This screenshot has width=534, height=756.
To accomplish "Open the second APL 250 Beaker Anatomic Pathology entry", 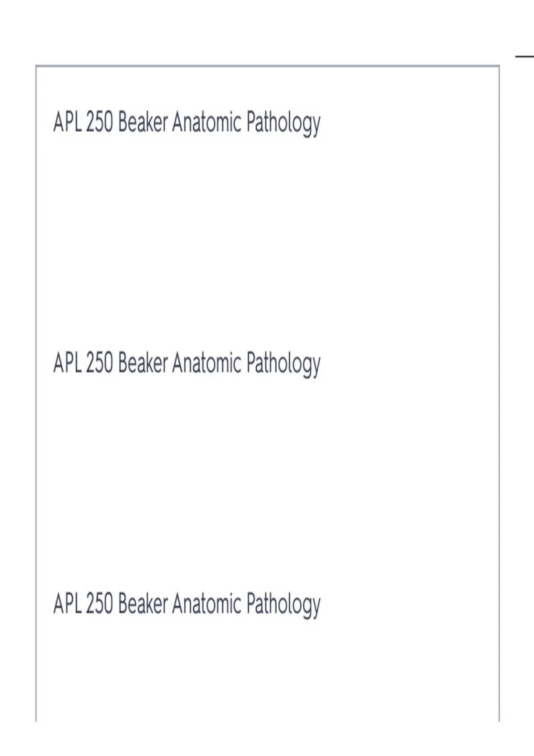I will [187, 364].
